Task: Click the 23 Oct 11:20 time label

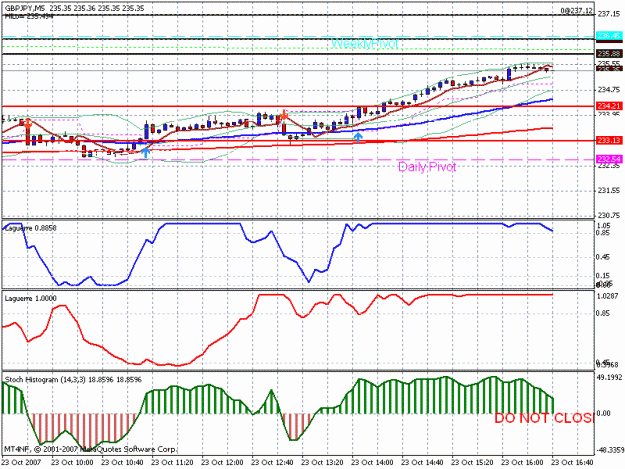Action: tap(172, 462)
